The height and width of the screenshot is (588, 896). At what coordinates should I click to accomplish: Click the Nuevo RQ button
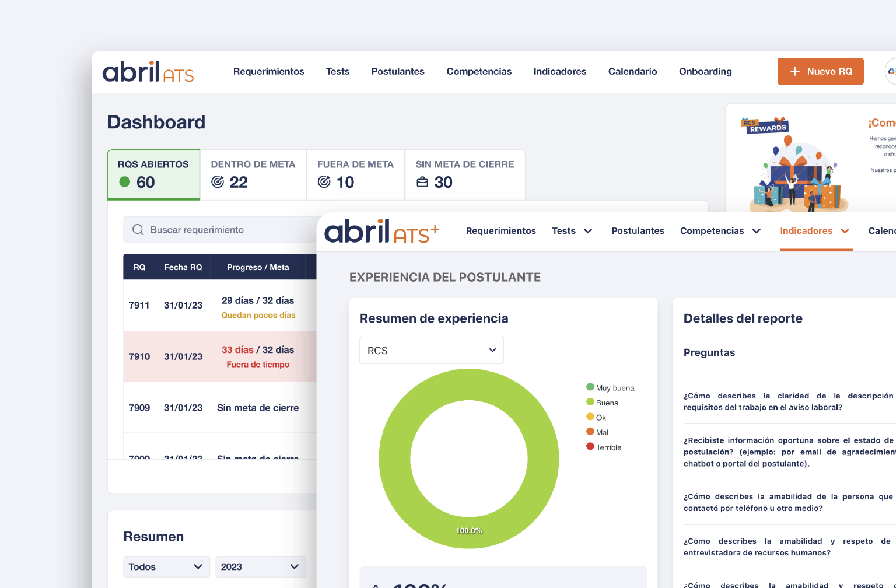pos(821,71)
